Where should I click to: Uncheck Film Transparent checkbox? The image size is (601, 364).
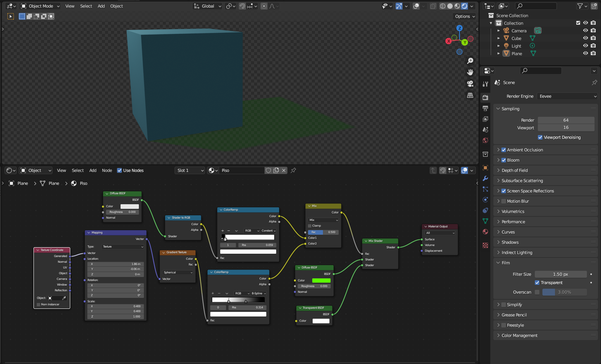tap(537, 283)
